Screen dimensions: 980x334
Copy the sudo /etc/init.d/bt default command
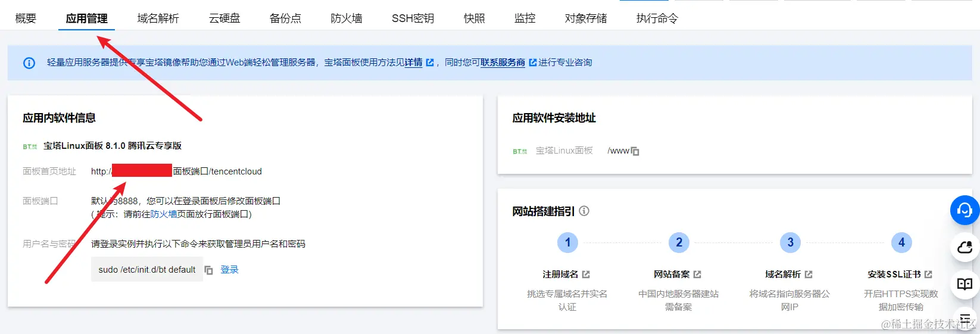tap(208, 270)
